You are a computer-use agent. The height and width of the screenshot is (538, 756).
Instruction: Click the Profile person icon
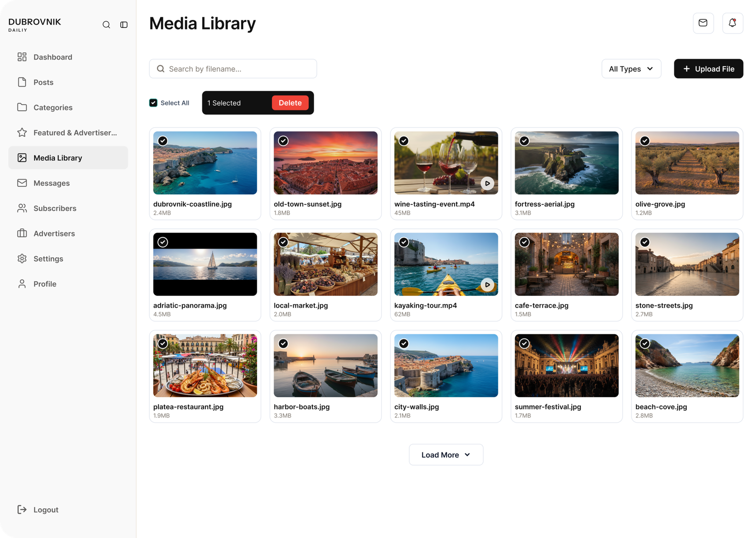[22, 284]
